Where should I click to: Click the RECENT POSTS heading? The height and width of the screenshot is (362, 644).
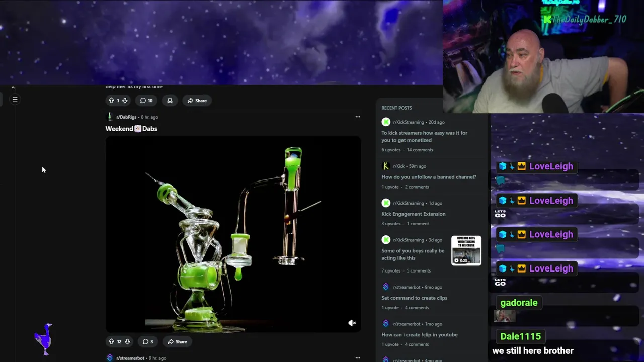tap(396, 108)
